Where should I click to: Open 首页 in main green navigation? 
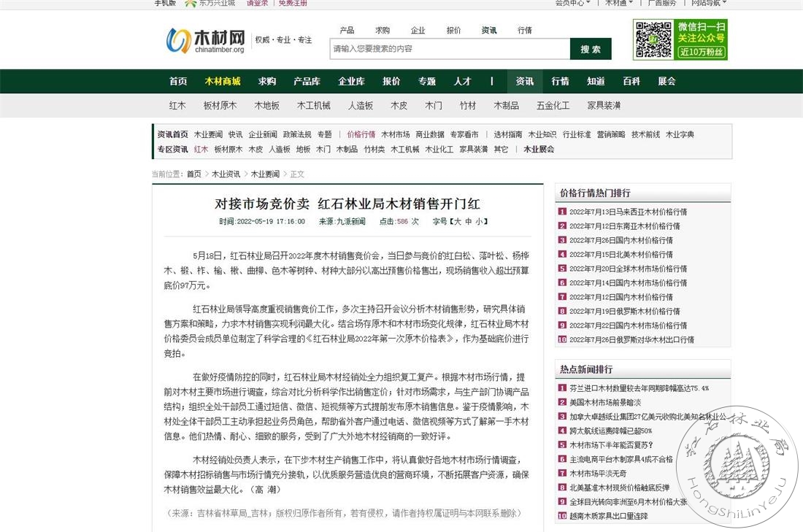point(178,81)
